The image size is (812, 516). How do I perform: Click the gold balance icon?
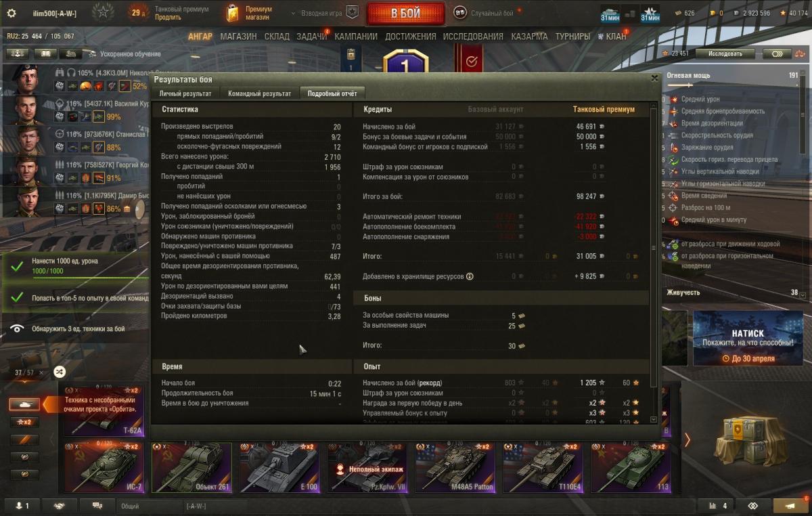[x=715, y=13]
